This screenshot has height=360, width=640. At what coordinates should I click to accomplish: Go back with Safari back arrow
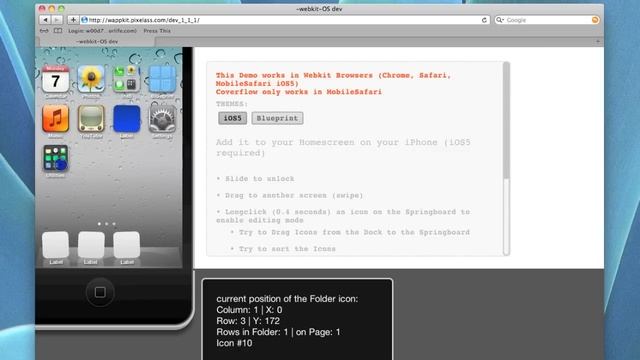pyautogui.click(x=45, y=20)
